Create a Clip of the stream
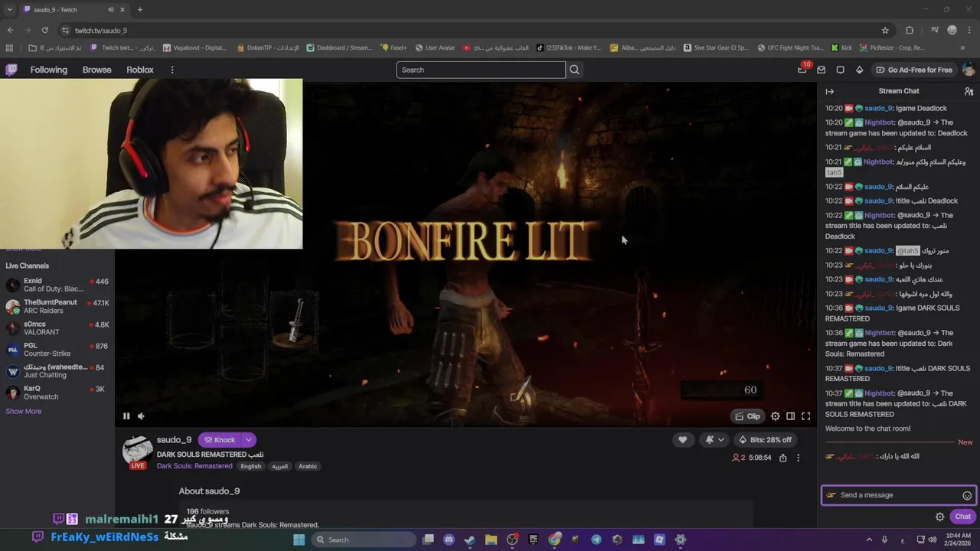 coord(747,416)
